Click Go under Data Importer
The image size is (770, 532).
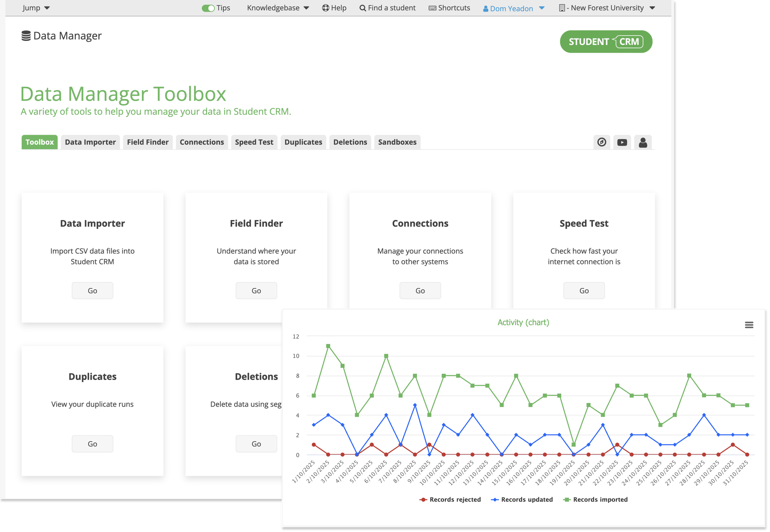pyautogui.click(x=92, y=291)
